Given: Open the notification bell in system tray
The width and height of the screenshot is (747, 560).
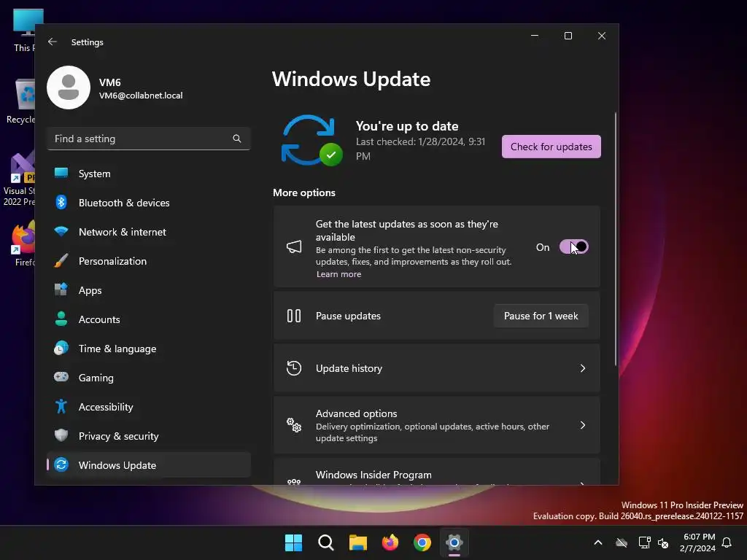Looking at the screenshot, I should (727, 542).
